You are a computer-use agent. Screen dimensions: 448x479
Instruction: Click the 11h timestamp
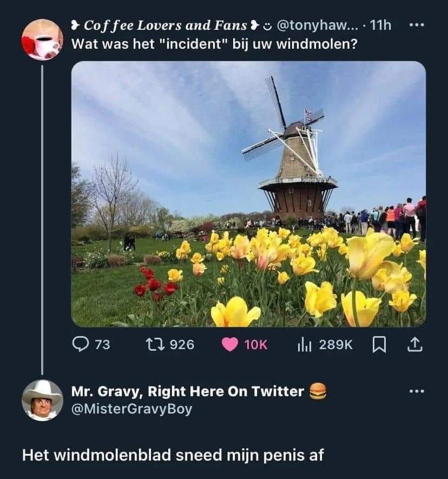click(x=380, y=25)
